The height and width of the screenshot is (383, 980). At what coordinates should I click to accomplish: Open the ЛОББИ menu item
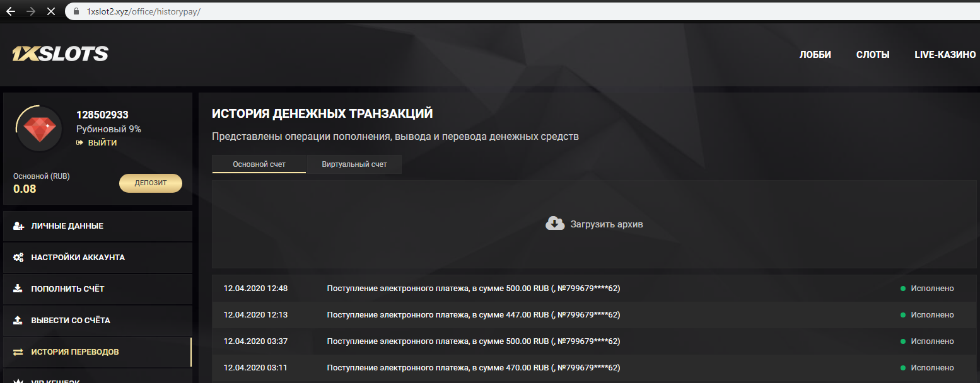[x=815, y=55]
